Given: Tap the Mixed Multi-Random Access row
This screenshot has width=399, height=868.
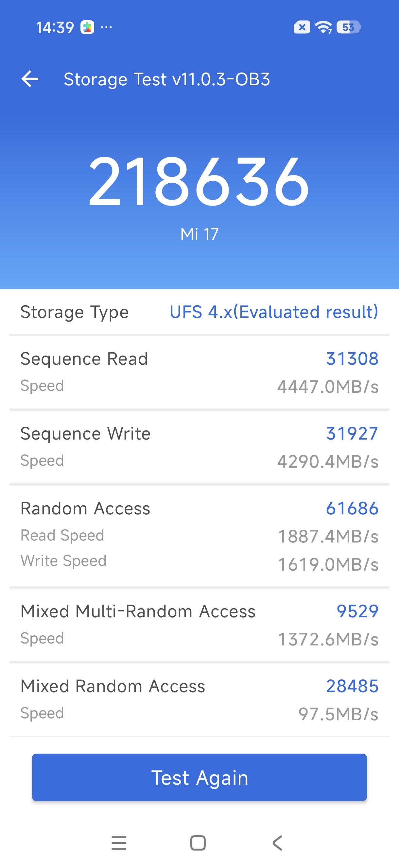Looking at the screenshot, I should [x=199, y=625].
